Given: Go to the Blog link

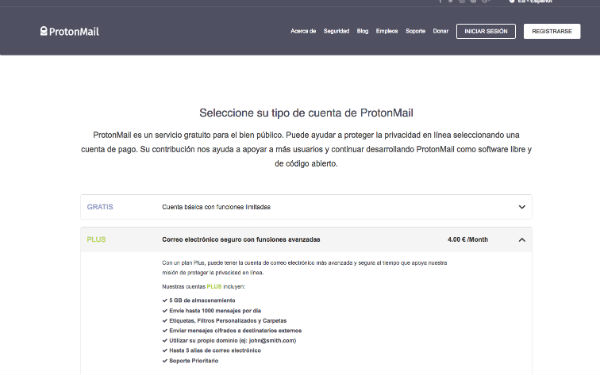Looking at the screenshot, I should point(362,31).
